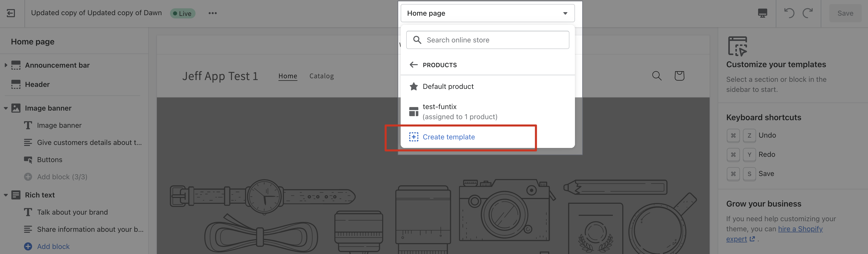
Task: Click the Home link in store preview
Action: pos(288,76)
